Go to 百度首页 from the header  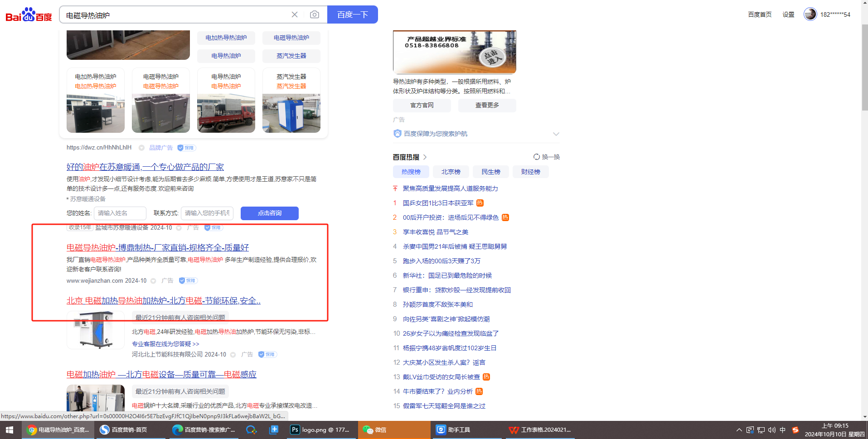(760, 14)
